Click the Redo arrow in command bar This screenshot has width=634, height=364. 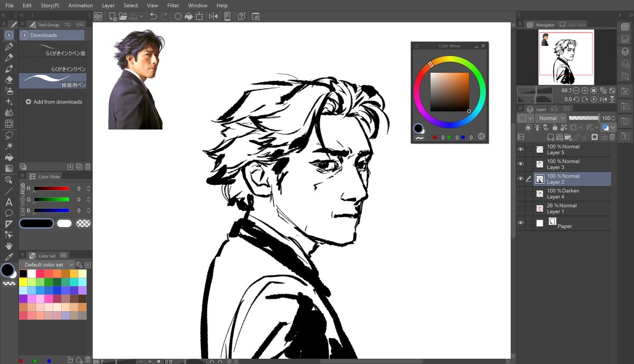click(164, 16)
